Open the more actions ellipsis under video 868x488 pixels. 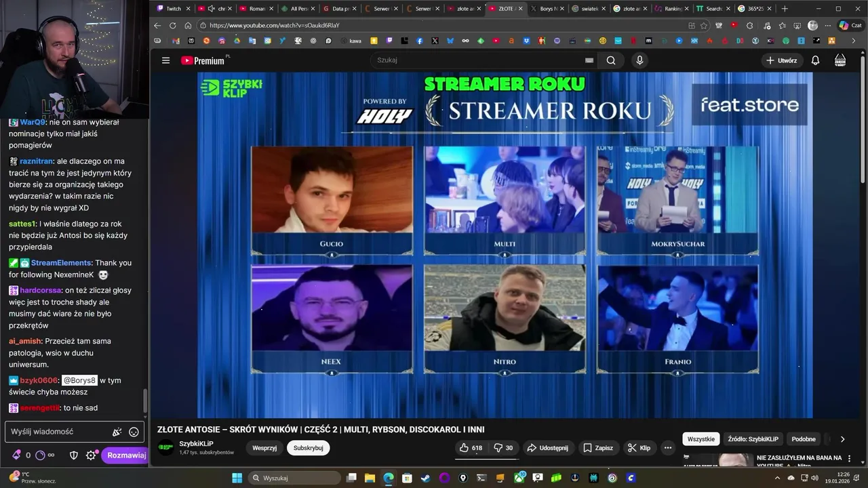668,448
